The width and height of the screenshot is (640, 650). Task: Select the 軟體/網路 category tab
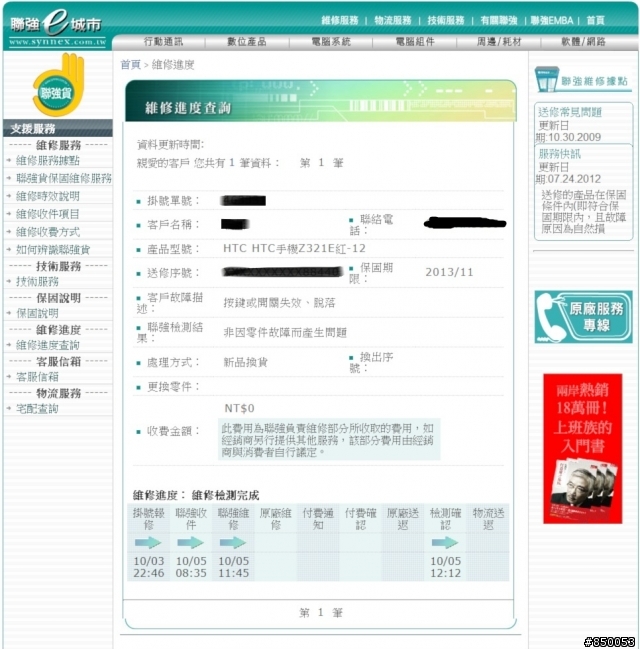(x=583, y=41)
